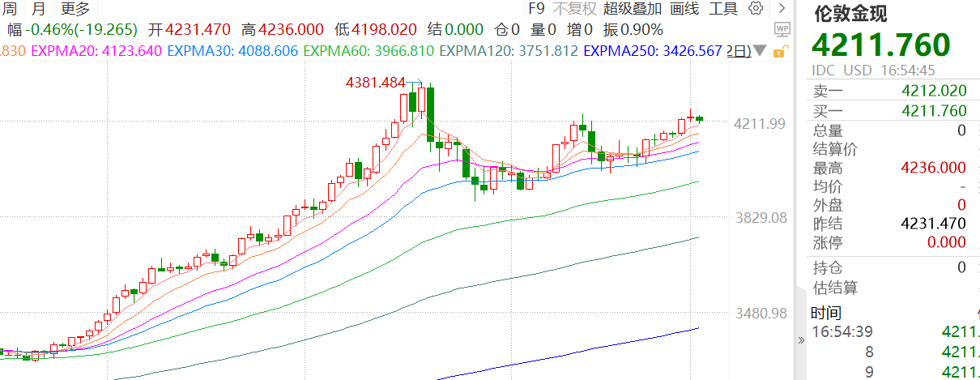The width and height of the screenshot is (980, 380).
Task: Click the EXPMA120 indicator value
Action: point(509,51)
